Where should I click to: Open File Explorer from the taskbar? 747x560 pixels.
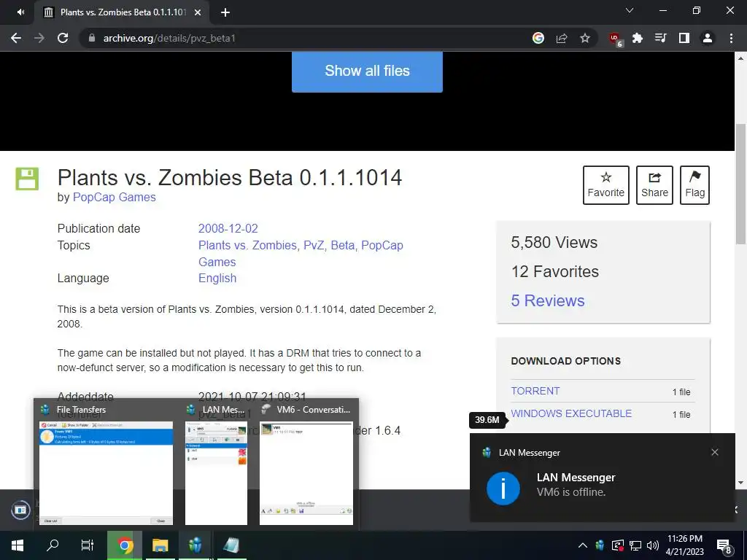[160, 545]
